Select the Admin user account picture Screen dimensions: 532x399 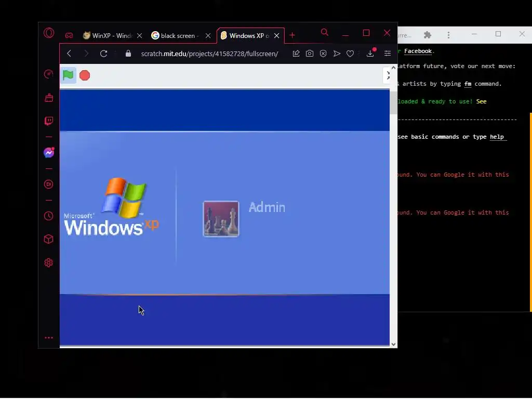click(221, 219)
